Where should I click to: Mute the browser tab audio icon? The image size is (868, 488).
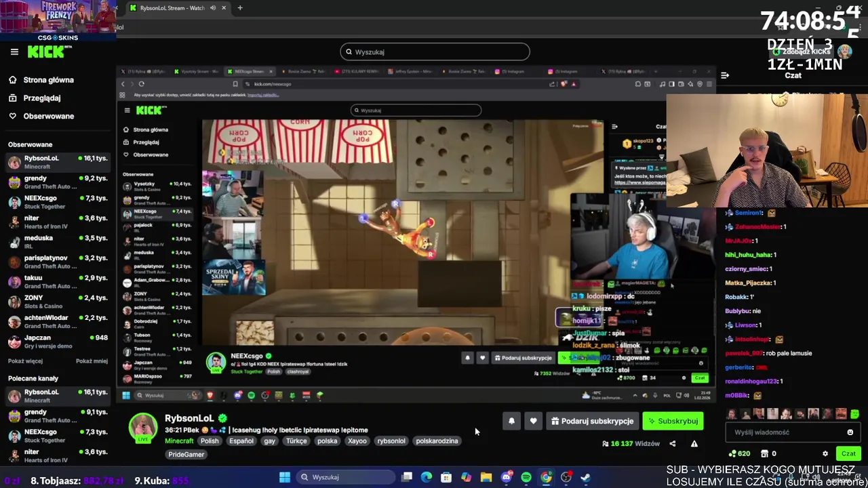pyautogui.click(x=213, y=8)
